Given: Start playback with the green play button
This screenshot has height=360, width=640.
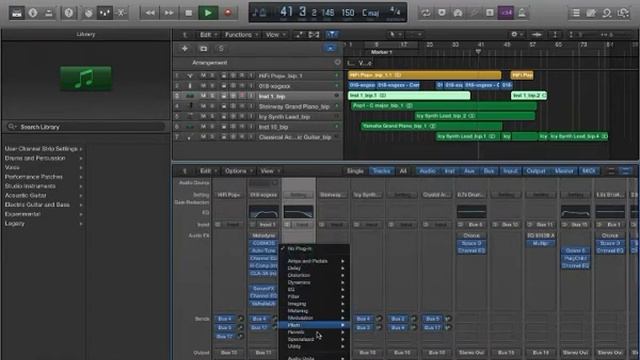Looking at the screenshot, I should (x=208, y=13).
